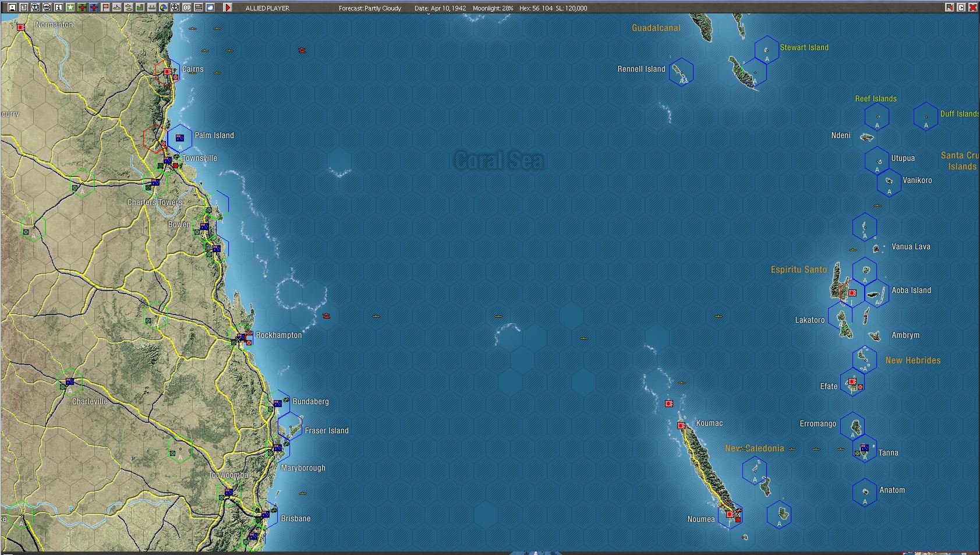Select the Japanese flag at Efate
Screen dimensions: 980x555
click(x=852, y=381)
